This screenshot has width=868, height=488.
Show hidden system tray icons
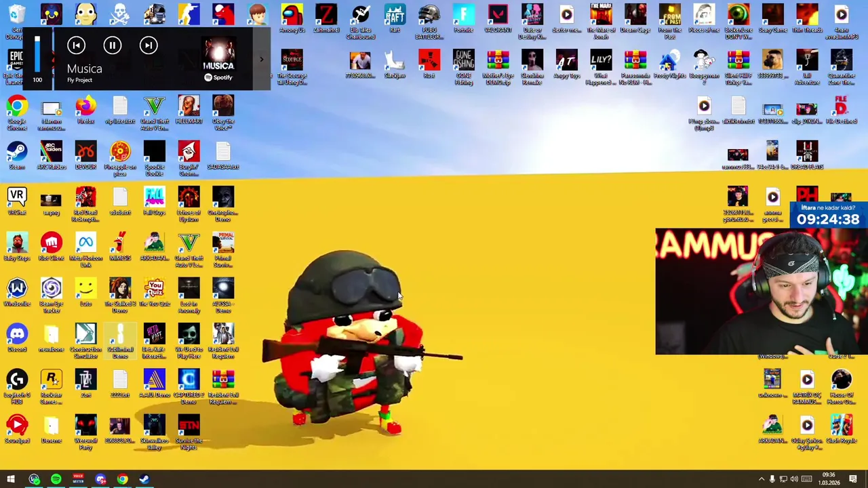point(761,479)
